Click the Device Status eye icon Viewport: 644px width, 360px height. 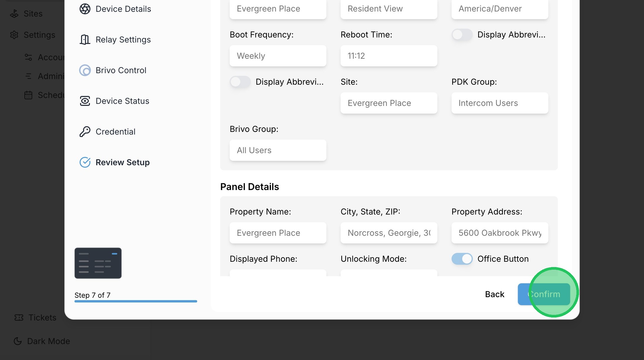[x=85, y=101]
